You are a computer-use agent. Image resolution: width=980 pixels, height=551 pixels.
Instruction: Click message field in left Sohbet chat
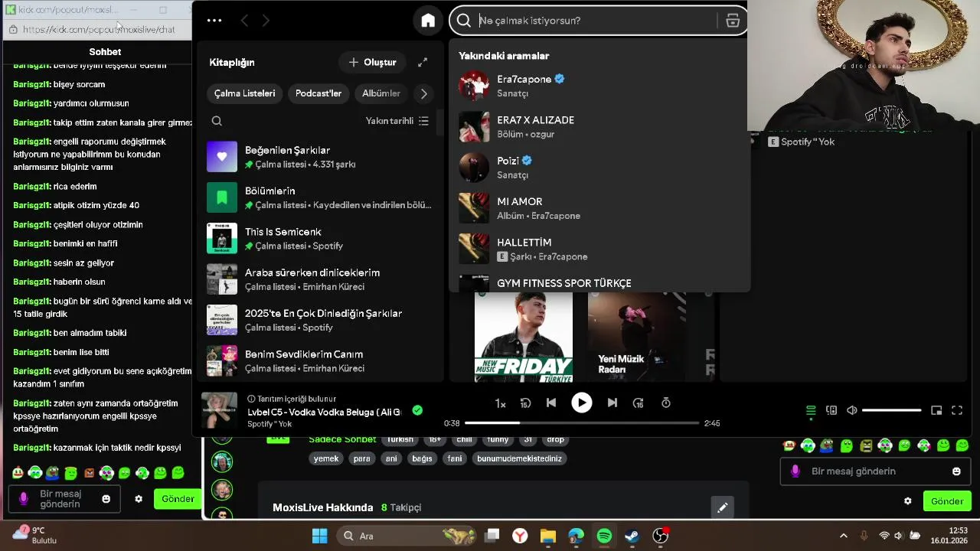pos(65,499)
